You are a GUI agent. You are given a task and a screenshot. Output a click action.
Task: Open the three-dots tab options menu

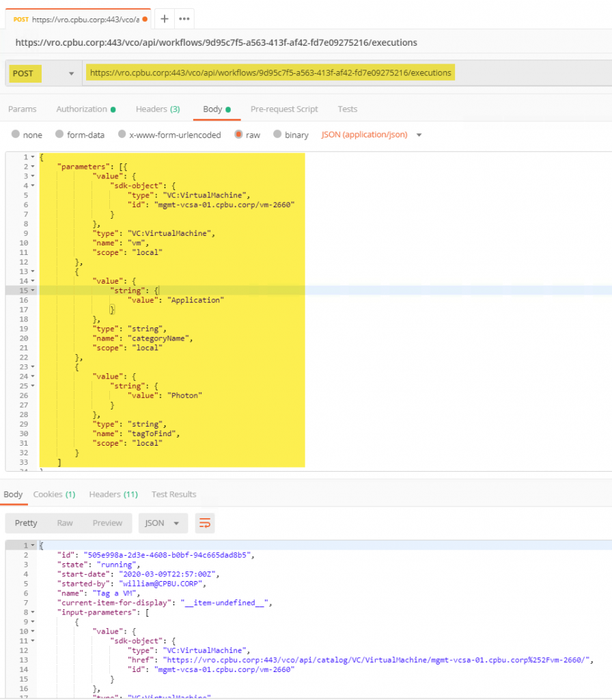tap(184, 18)
